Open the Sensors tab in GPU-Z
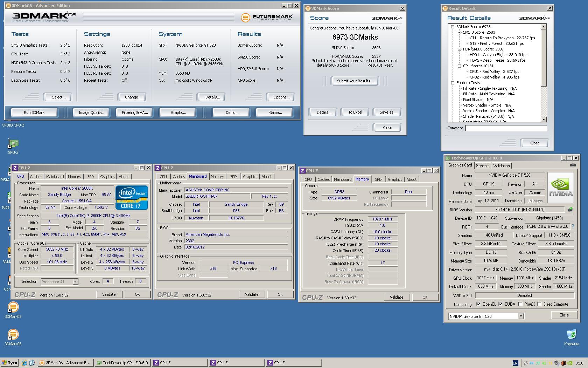588x368 pixels. [482, 166]
